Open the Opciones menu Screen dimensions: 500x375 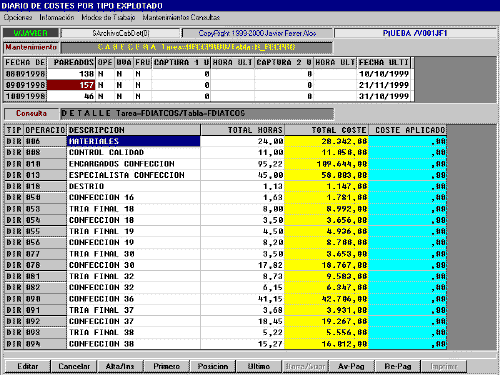(x=18, y=17)
